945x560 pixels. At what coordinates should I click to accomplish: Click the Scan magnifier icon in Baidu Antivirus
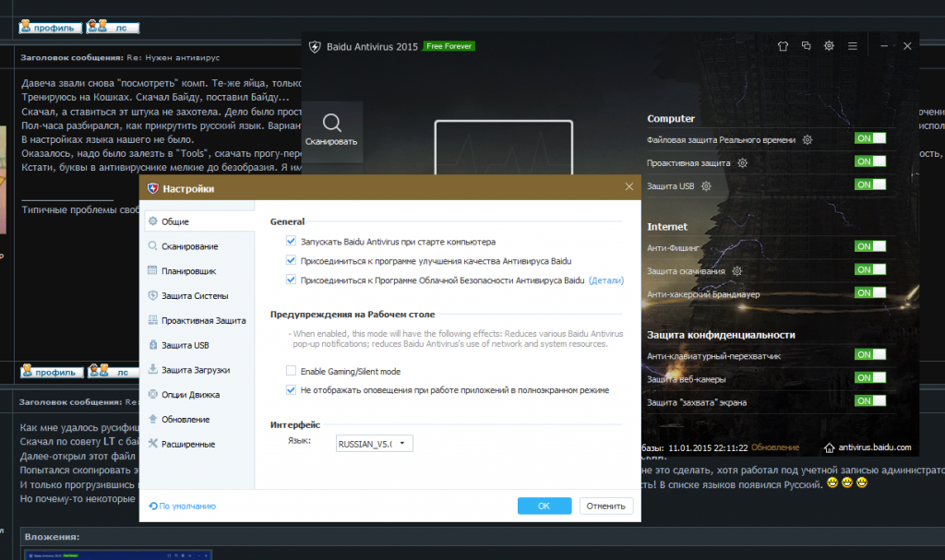(x=331, y=123)
